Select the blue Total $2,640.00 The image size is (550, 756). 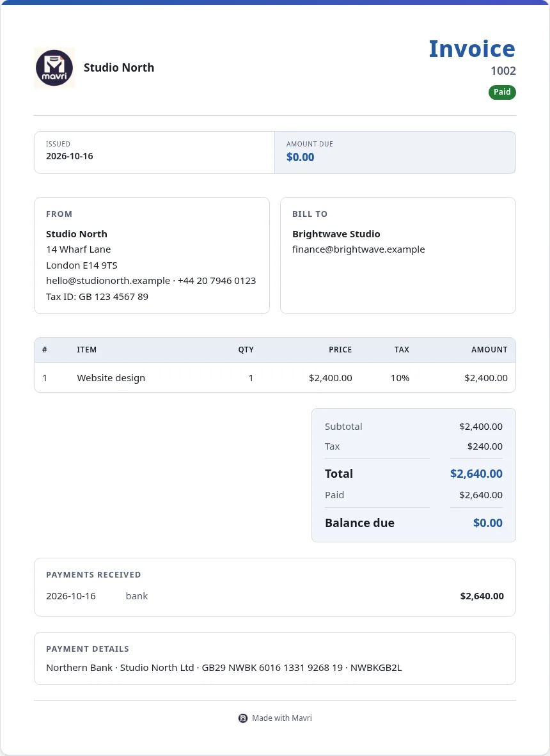[x=476, y=473]
